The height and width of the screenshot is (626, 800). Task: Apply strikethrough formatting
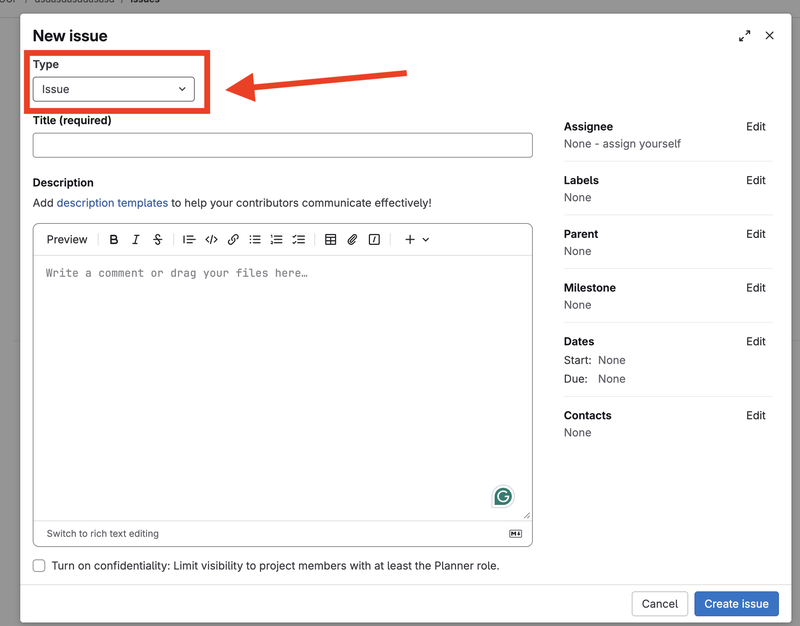(x=158, y=240)
